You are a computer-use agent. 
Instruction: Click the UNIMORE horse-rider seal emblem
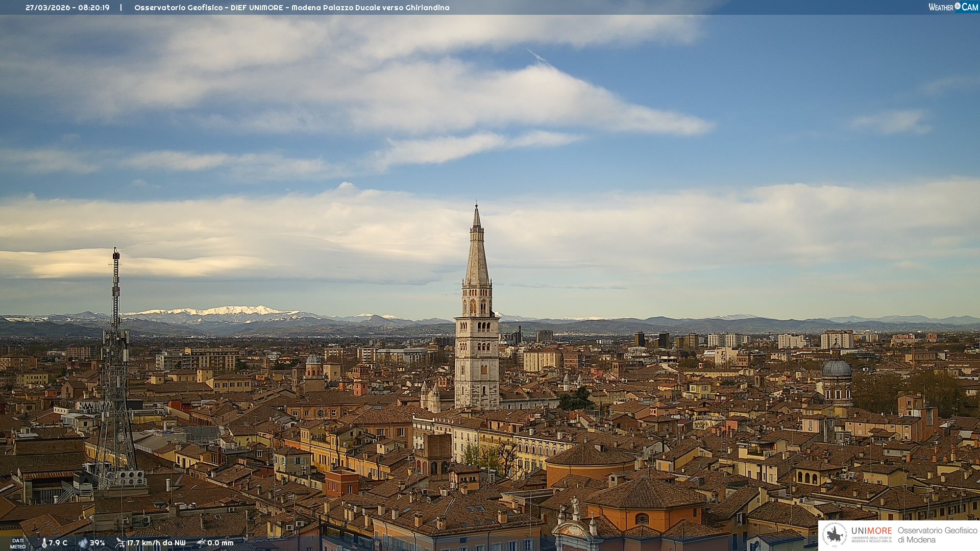[835, 535]
